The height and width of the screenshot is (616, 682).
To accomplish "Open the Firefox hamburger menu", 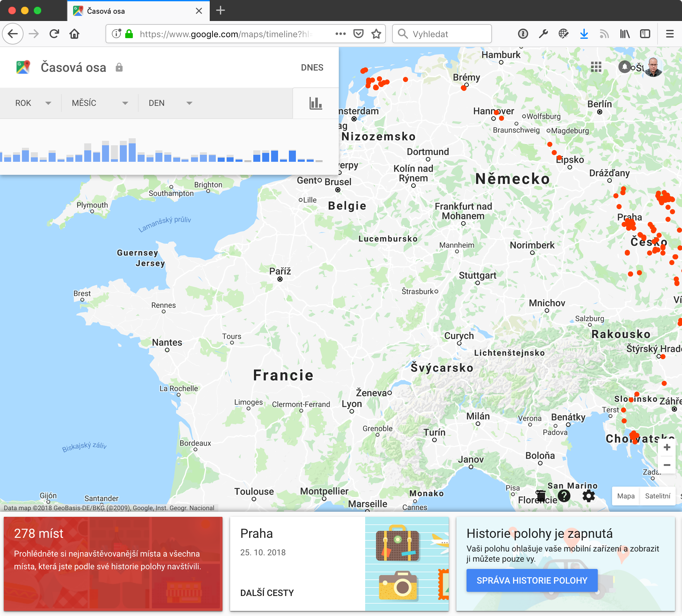I will [670, 34].
